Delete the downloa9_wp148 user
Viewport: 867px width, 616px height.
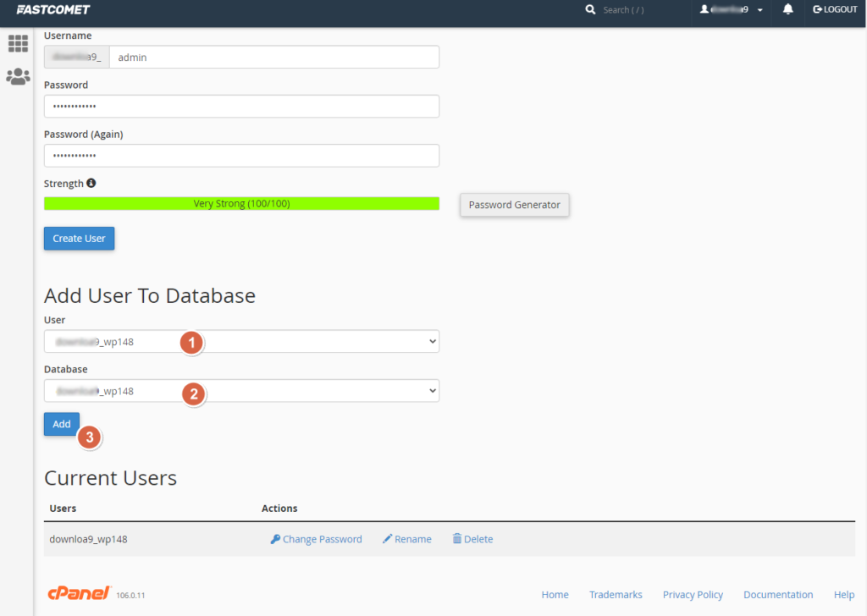tap(472, 539)
